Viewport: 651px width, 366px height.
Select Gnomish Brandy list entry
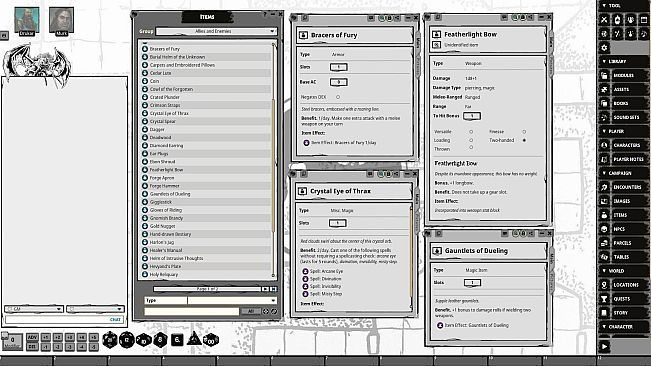[x=206, y=218]
